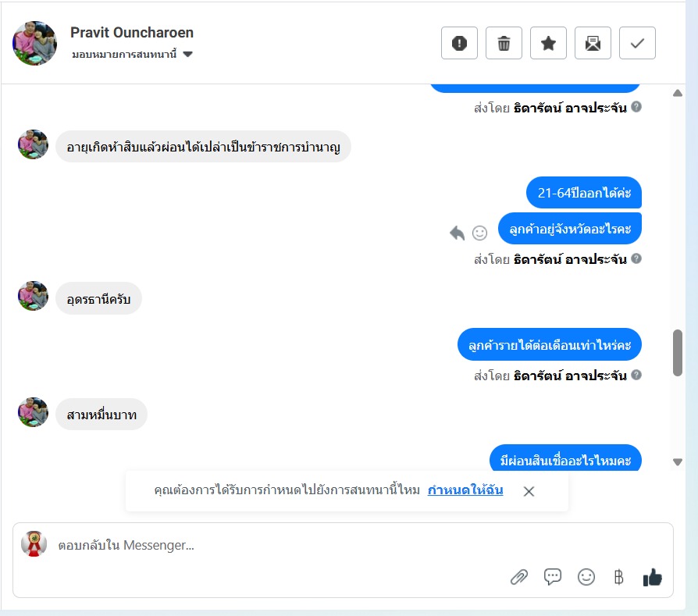Open Pravit Ouncharoen's header profile picture

(x=34, y=44)
